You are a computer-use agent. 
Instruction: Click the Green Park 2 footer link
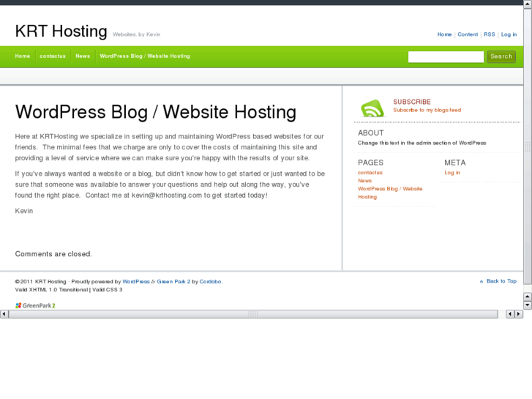tap(173, 282)
